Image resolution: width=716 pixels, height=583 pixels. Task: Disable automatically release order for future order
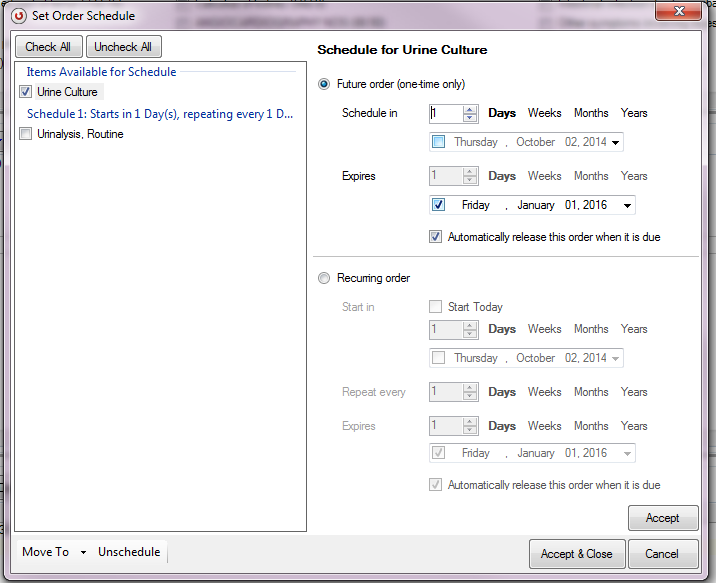435,237
